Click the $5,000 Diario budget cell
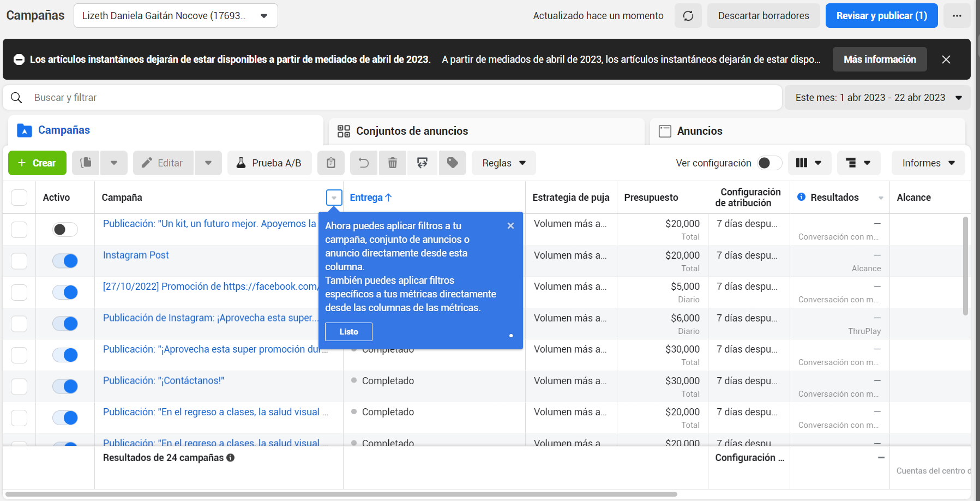Image resolution: width=980 pixels, height=501 pixels. (663, 293)
